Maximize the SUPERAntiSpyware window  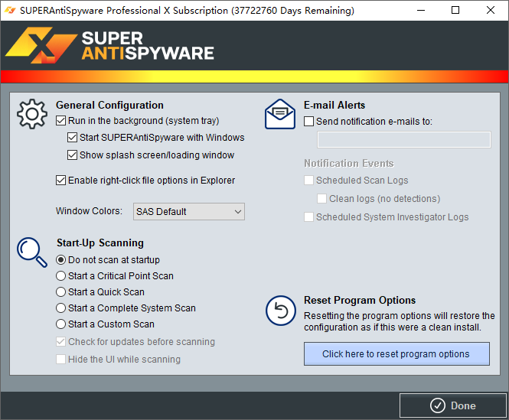point(455,11)
